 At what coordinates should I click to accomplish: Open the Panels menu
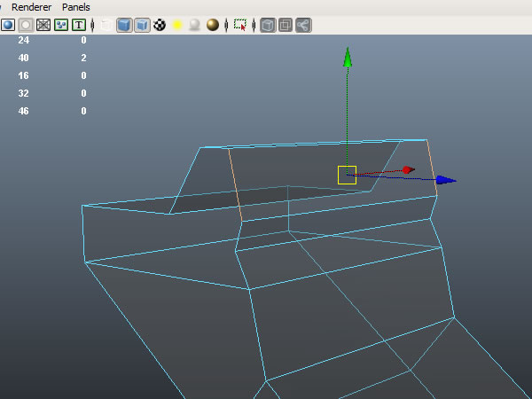click(76, 7)
